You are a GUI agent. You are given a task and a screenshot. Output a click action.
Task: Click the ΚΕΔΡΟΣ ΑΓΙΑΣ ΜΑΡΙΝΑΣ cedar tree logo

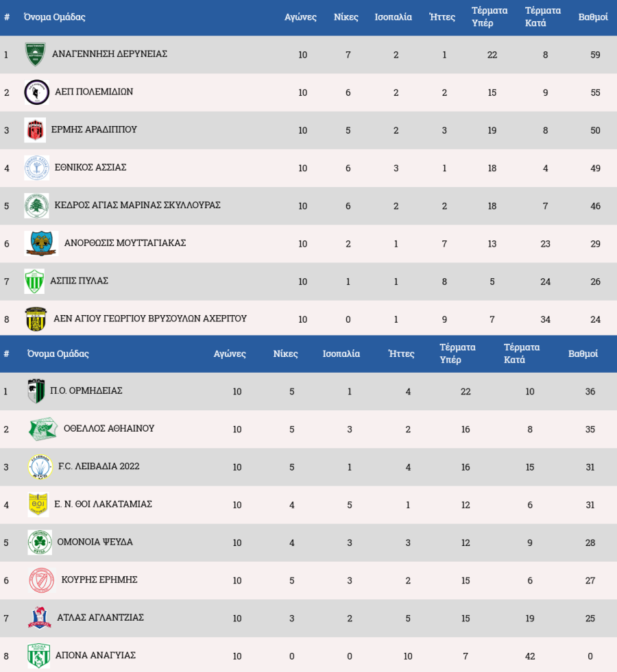[36, 206]
